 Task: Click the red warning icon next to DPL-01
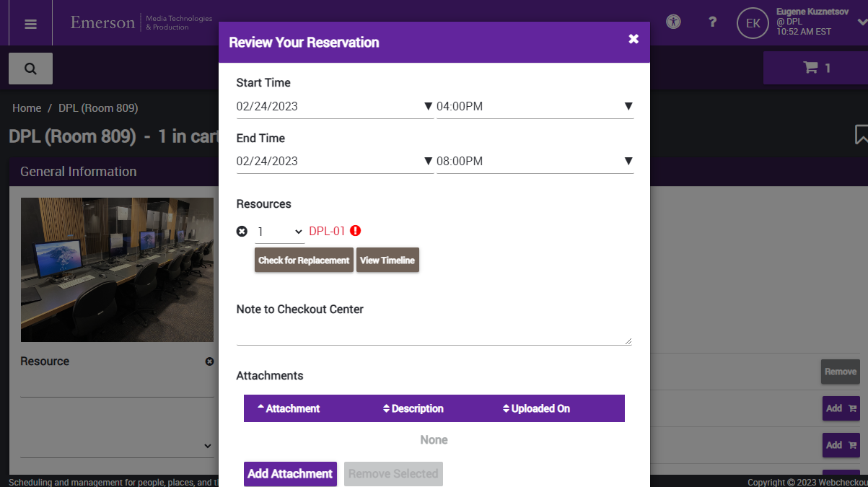click(355, 231)
